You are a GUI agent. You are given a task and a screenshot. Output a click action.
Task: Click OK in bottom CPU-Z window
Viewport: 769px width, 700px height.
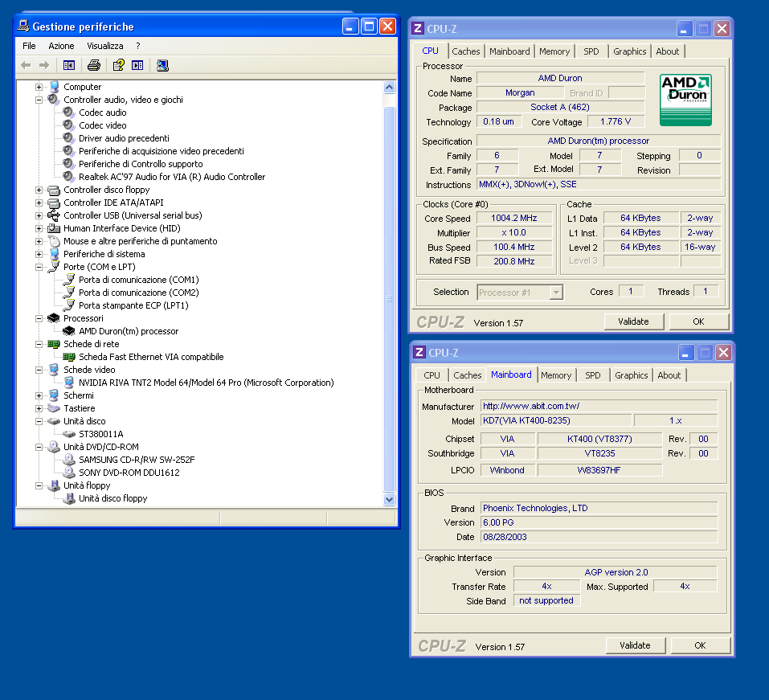(701, 645)
